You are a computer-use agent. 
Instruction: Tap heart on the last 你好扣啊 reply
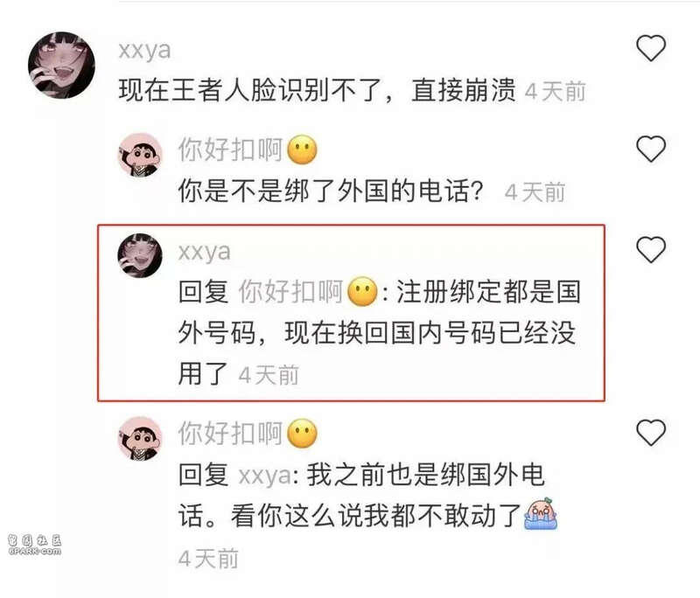(650, 432)
